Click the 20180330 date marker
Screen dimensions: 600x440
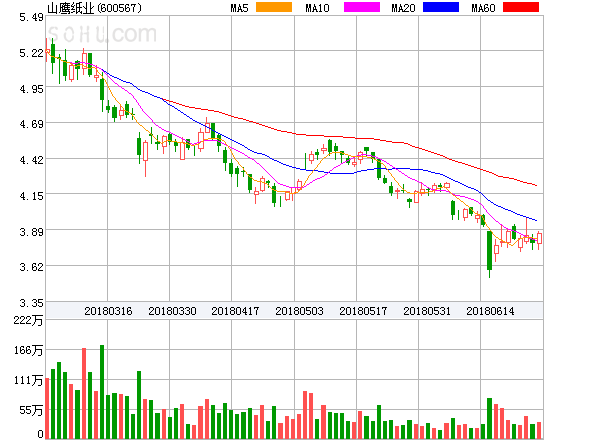(x=172, y=311)
